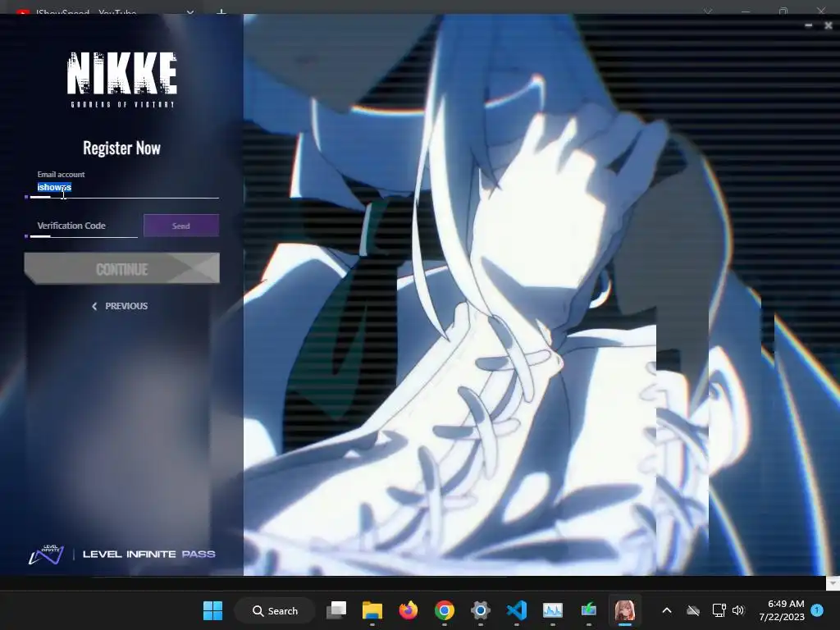Screen dimensions: 840x630
Task: Click the Level Infinite Pass logo
Action: [121, 554]
